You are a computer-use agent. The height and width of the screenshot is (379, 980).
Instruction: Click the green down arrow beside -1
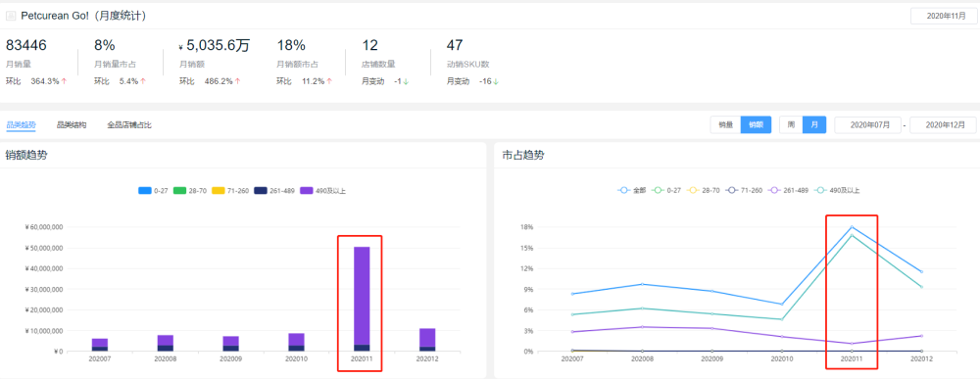(x=406, y=81)
